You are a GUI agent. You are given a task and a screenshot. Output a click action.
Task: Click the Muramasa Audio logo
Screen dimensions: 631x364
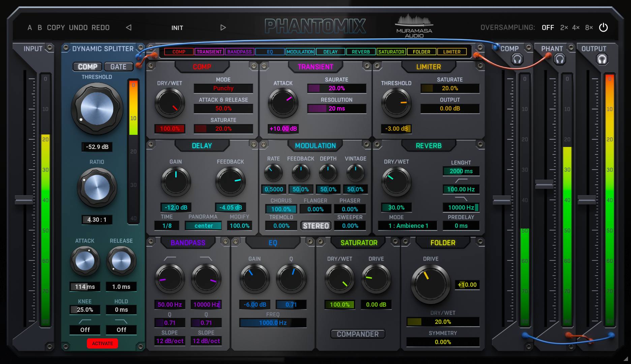(x=414, y=26)
